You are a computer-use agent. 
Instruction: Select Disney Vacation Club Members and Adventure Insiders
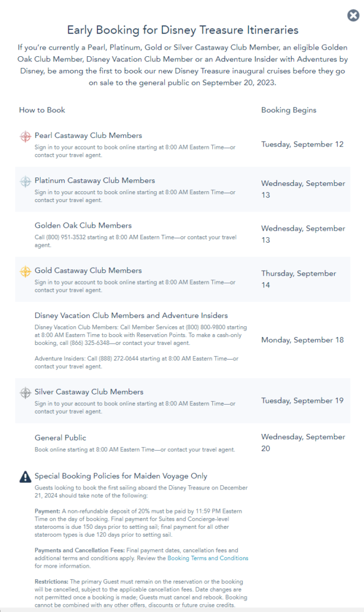tap(131, 315)
